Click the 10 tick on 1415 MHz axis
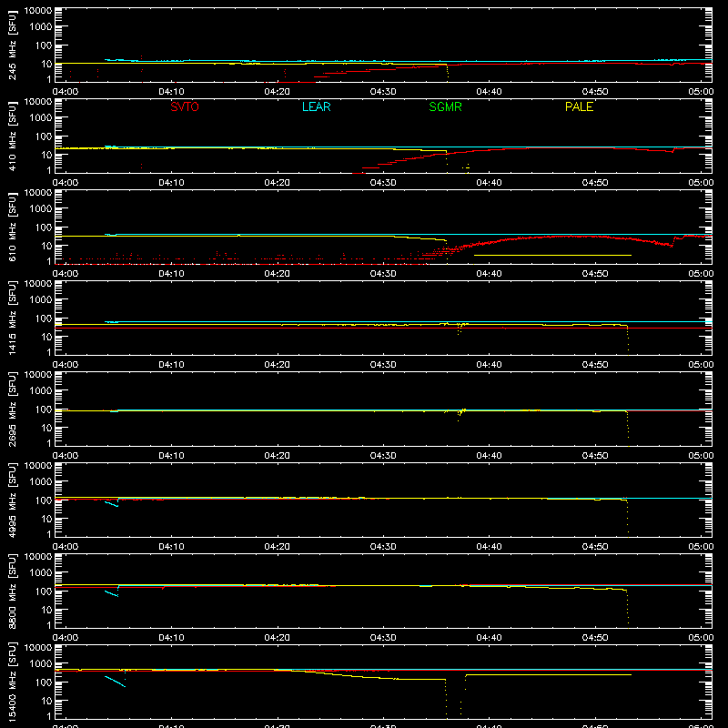 [46, 337]
